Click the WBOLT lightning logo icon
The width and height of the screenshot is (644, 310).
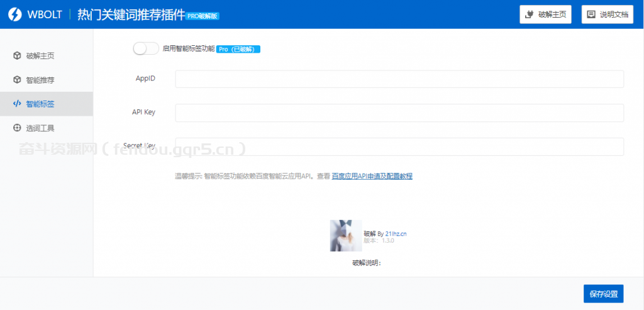tap(14, 15)
